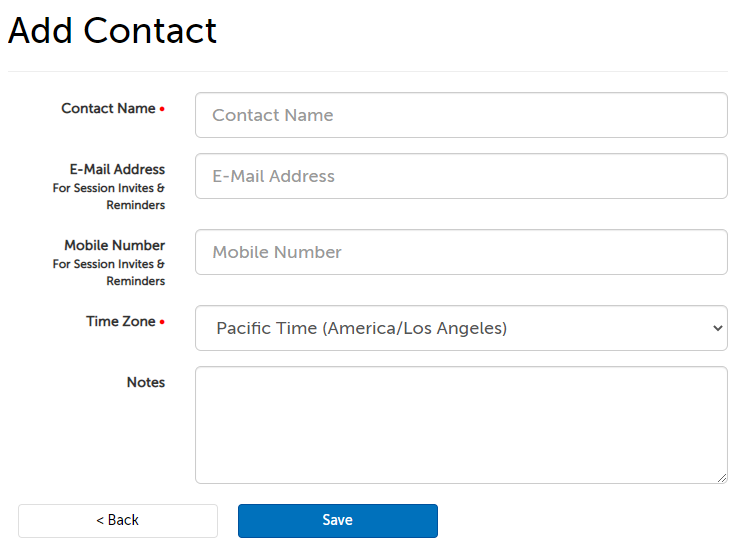Viewport: 747px width, 549px height.
Task: Click inside the Notes text area
Action: point(460,425)
